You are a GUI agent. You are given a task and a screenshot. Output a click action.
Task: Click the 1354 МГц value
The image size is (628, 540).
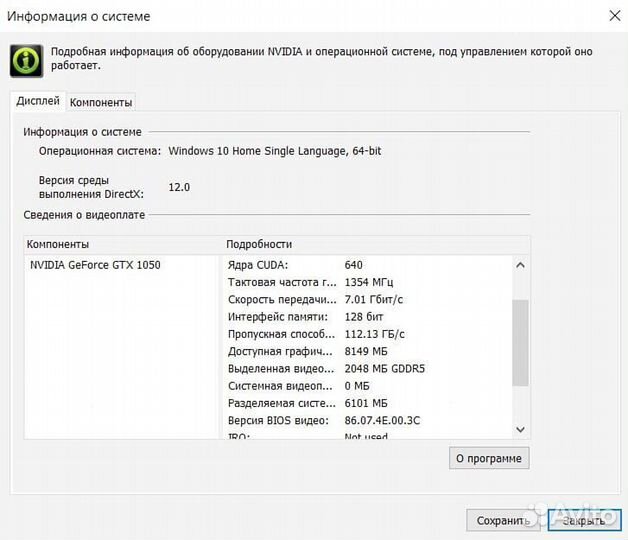point(369,282)
